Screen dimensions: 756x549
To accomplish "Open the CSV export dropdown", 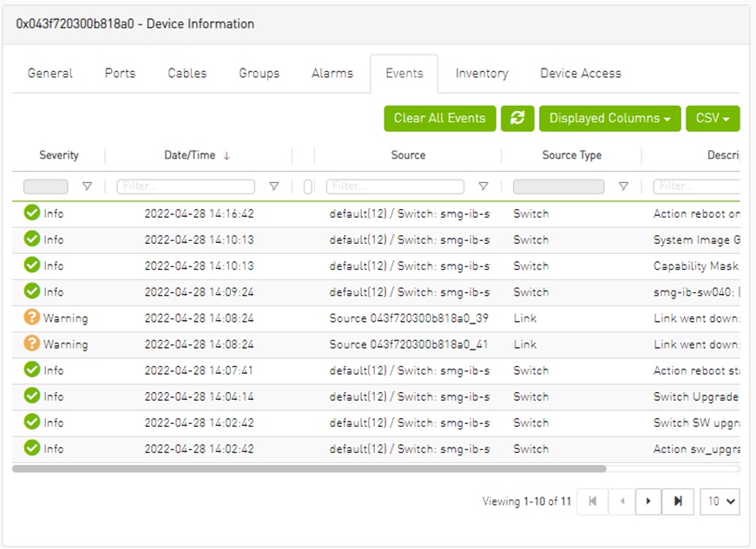I will coord(712,119).
